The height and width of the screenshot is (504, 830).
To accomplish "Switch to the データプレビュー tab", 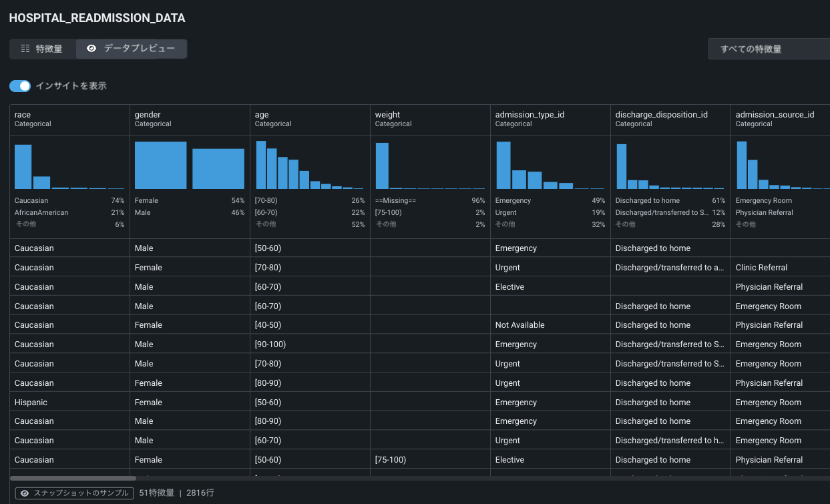I will pos(132,49).
